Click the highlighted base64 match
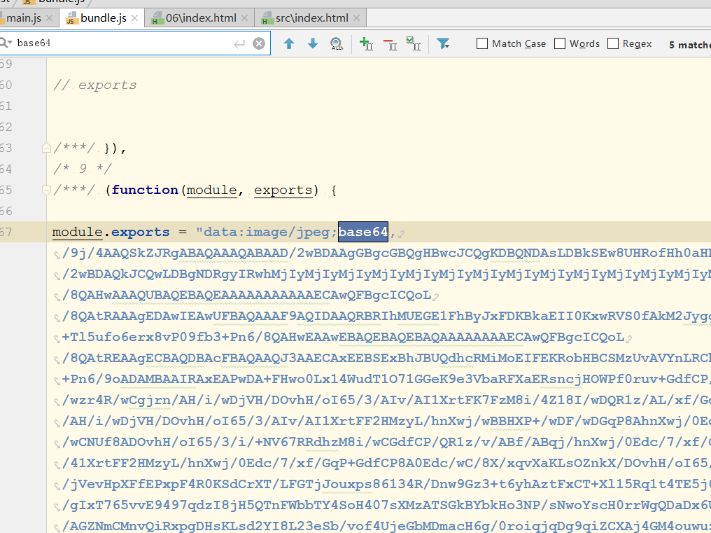The height and width of the screenshot is (533, 711). [363, 232]
